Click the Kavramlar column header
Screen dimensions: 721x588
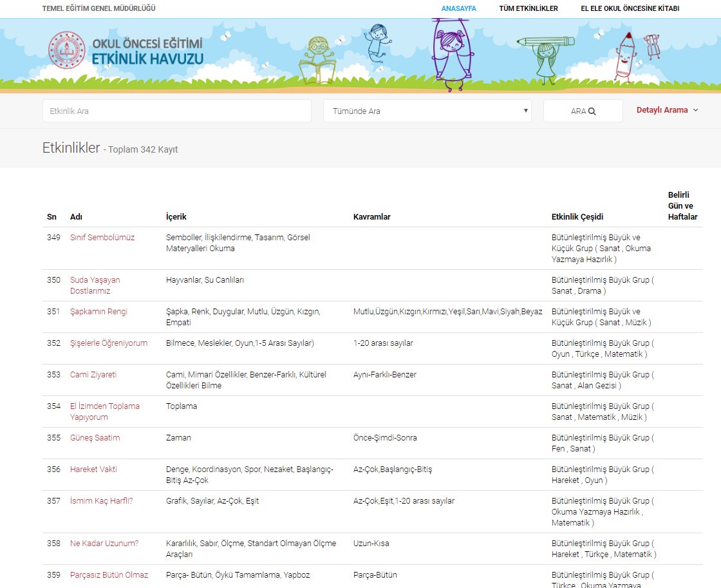[371, 216]
